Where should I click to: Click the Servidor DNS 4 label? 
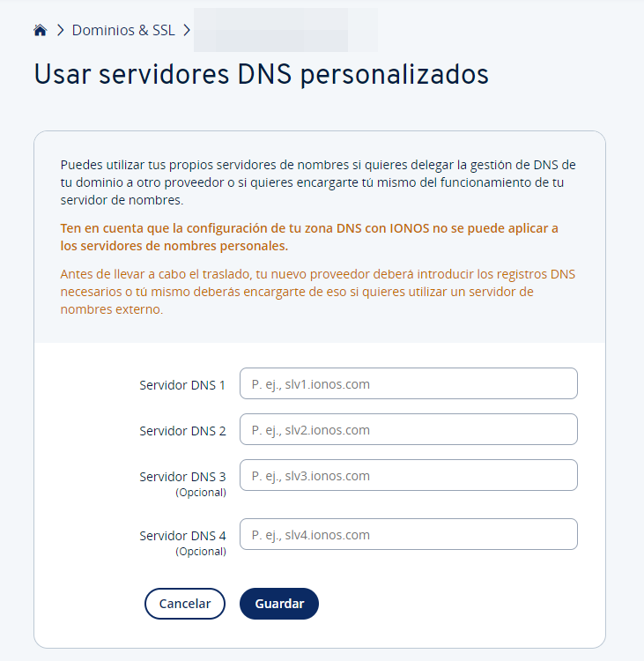tap(182, 536)
